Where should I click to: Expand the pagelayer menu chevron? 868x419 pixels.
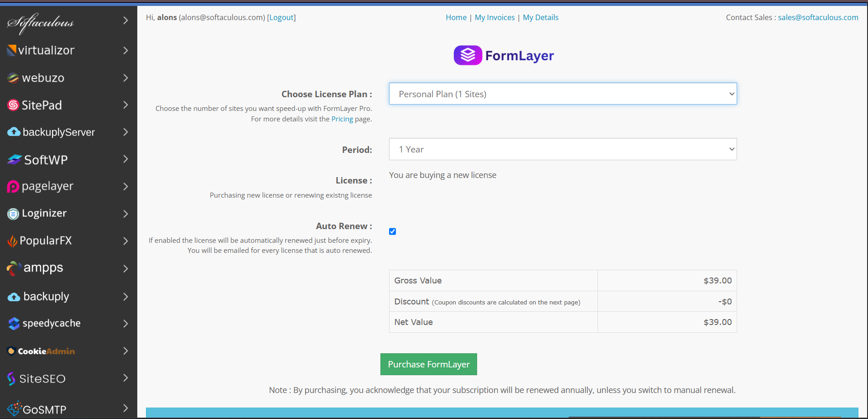[126, 186]
